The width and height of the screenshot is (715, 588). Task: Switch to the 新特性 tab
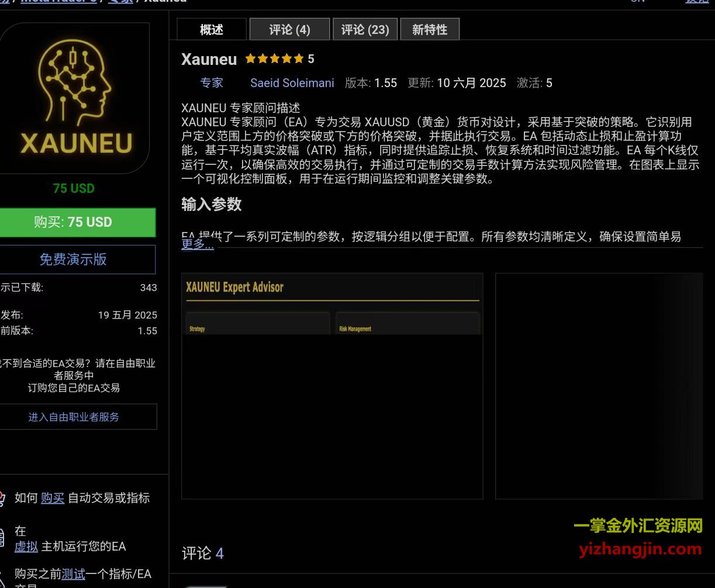tap(430, 30)
